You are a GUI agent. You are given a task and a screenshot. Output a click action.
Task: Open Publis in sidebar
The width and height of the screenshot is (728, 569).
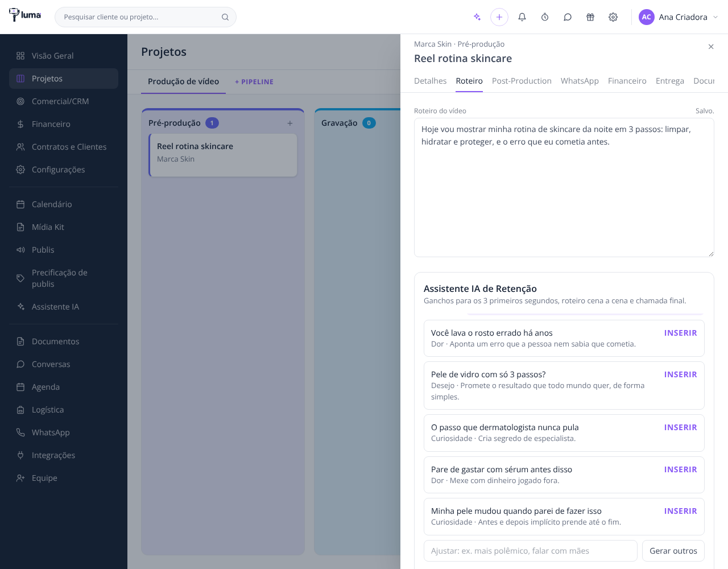point(64,250)
